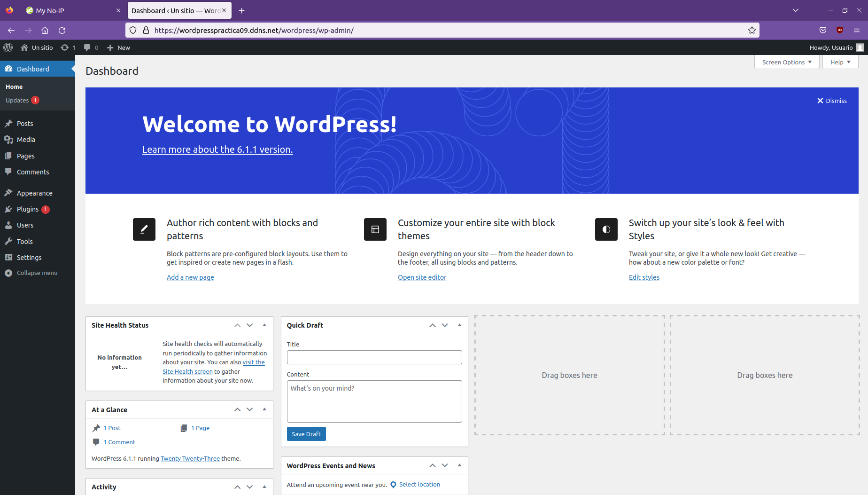
Task: Open 1 Page link
Action: pyautogui.click(x=200, y=428)
